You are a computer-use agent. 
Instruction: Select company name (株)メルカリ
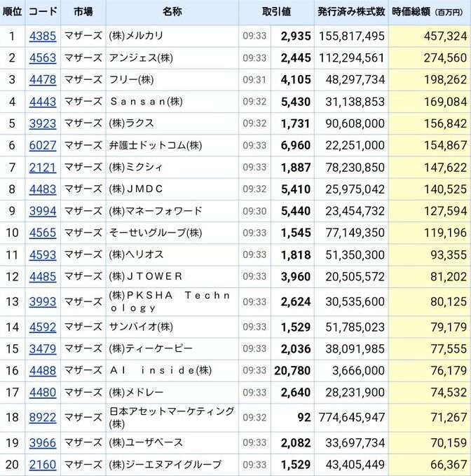136,36
